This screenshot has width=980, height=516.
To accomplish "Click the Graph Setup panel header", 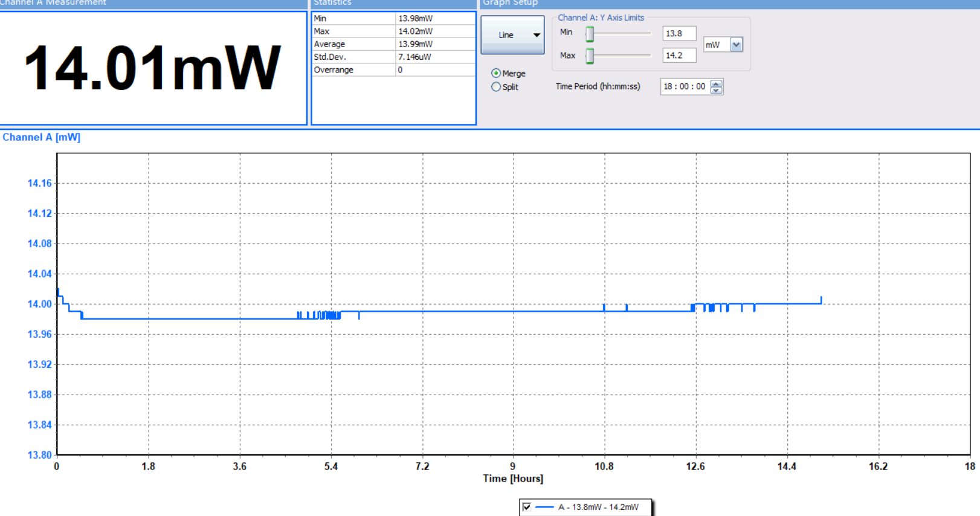I will tap(510, 3).
